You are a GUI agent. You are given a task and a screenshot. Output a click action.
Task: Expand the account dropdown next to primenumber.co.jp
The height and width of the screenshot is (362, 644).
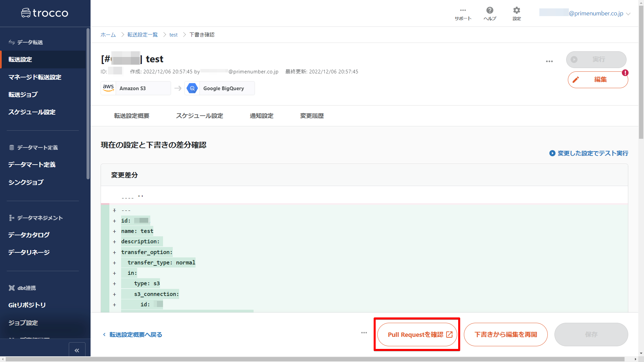pyautogui.click(x=628, y=14)
